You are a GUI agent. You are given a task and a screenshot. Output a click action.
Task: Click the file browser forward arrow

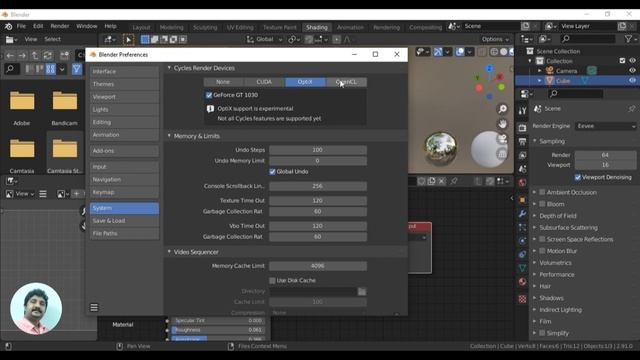pos(22,56)
